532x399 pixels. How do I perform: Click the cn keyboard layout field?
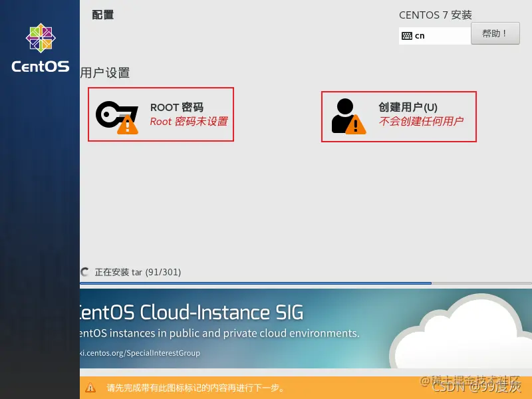pyautogui.click(x=435, y=36)
